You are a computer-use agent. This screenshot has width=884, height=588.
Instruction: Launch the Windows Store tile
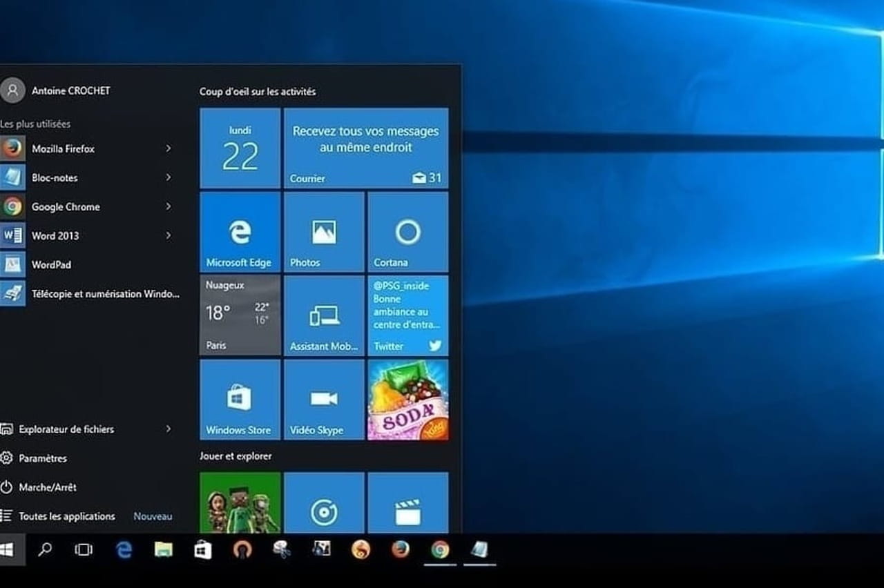tap(240, 400)
